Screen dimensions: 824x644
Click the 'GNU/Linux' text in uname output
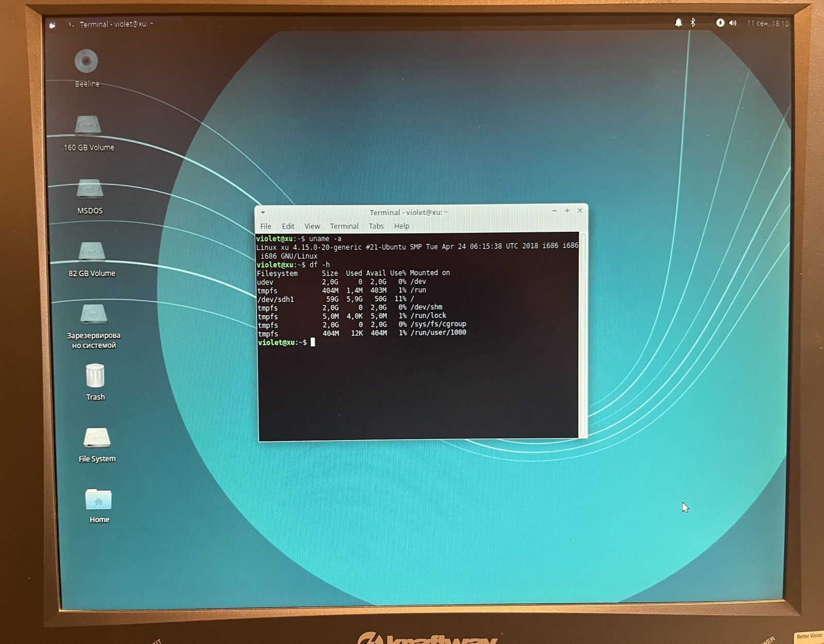(x=299, y=256)
